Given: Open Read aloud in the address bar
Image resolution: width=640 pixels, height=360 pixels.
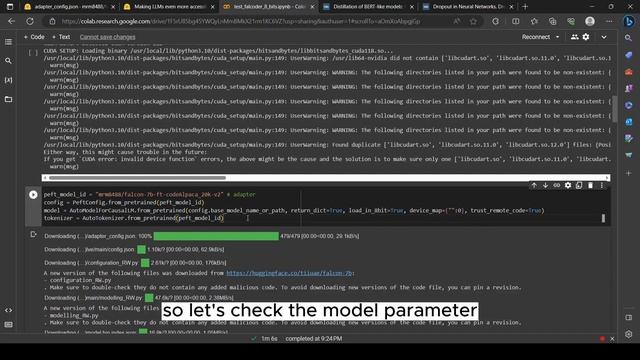Looking at the screenshot, I should coord(457,21).
